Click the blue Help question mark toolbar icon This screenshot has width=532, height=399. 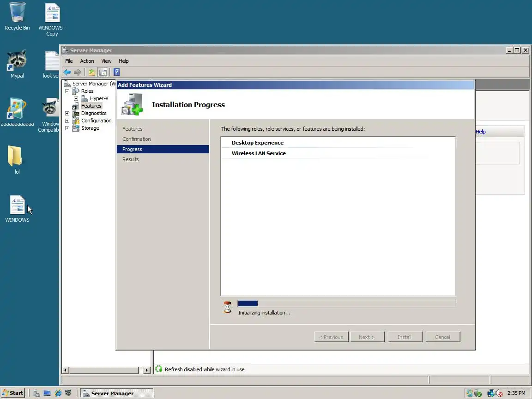pos(116,72)
